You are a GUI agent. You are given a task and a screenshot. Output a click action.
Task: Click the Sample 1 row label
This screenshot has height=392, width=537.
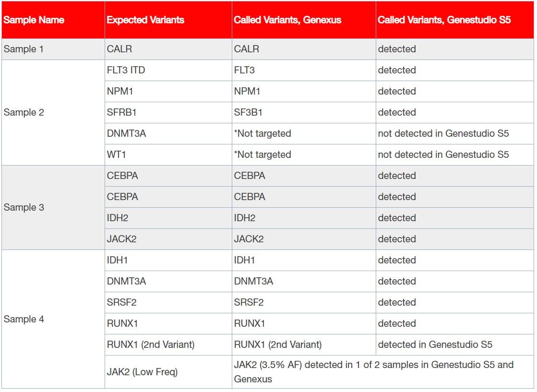[24, 49]
